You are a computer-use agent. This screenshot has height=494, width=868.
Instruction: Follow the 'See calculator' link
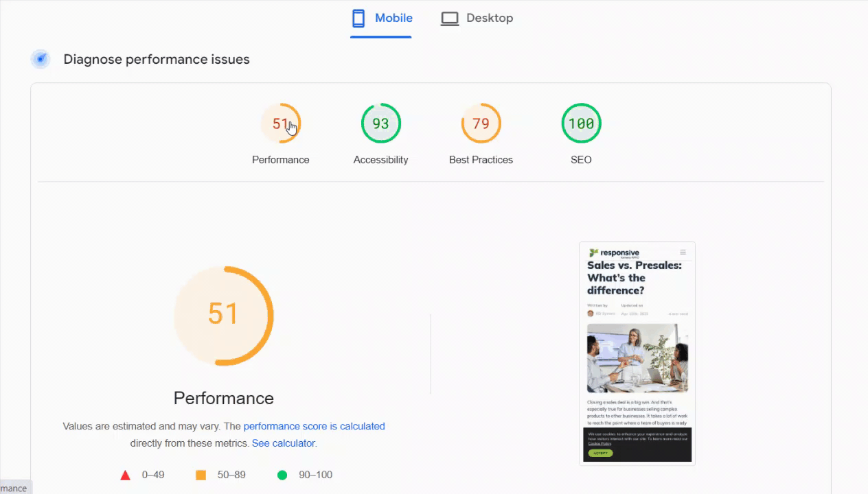[x=283, y=443]
